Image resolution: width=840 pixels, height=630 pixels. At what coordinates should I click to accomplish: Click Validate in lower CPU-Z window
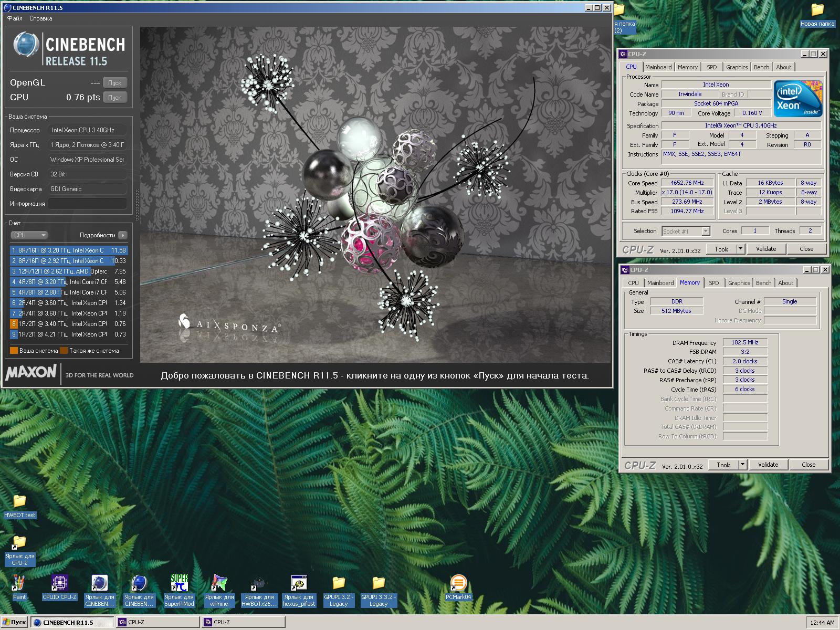pyautogui.click(x=768, y=465)
